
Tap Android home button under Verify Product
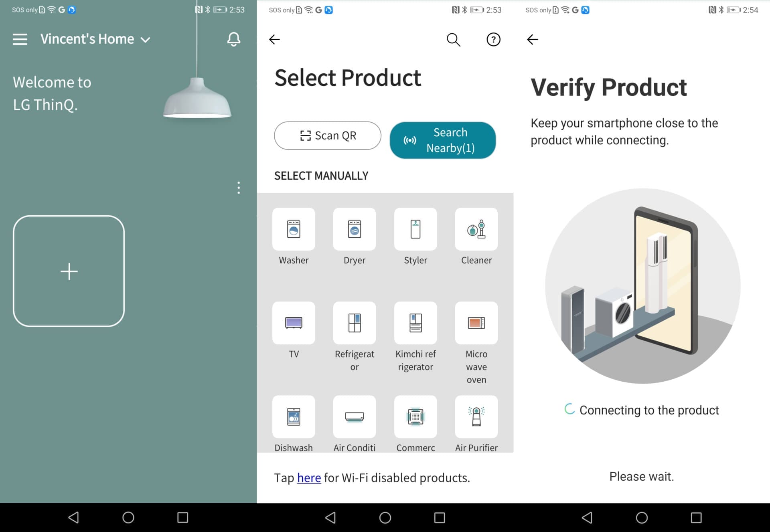coord(642,518)
